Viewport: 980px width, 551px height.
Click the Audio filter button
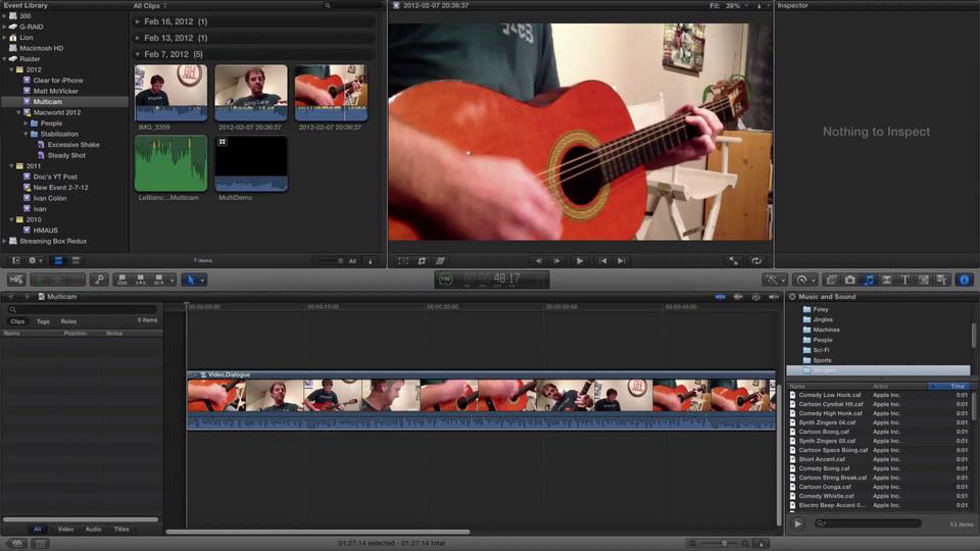pos(93,529)
